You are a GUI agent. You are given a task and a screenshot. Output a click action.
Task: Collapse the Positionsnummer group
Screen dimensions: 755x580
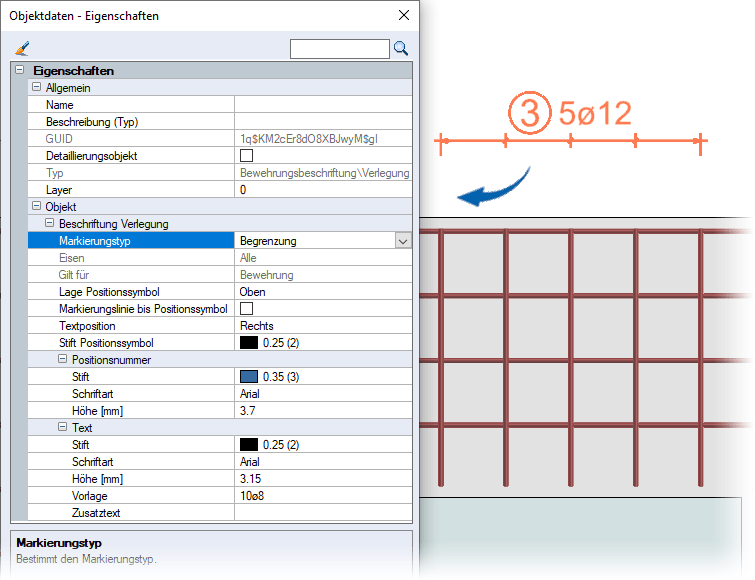coord(62,359)
